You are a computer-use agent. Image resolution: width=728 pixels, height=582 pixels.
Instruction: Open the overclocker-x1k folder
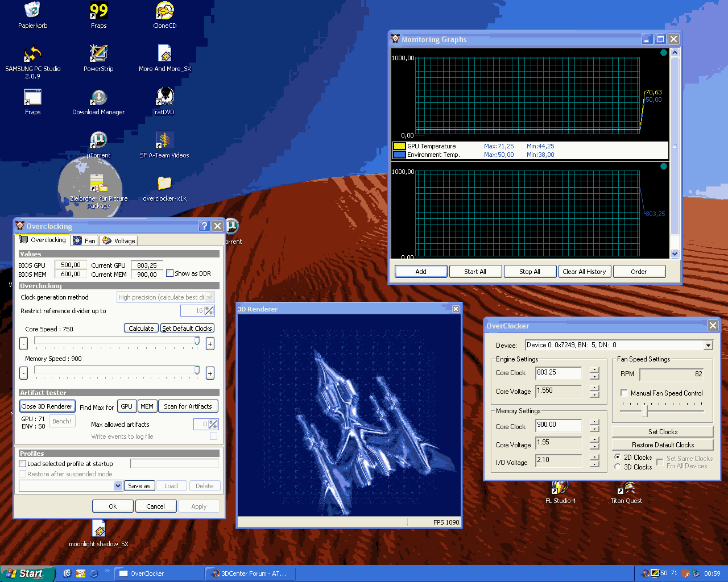(164, 184)
